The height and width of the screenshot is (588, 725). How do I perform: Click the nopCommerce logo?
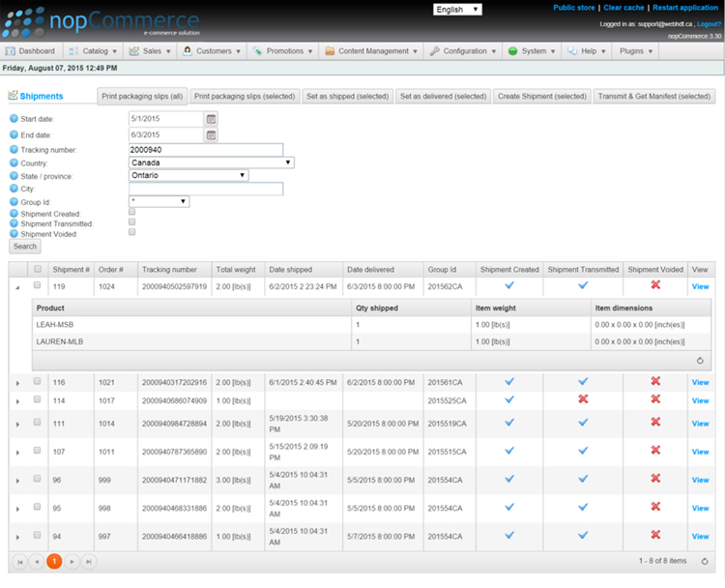(101, 21)
